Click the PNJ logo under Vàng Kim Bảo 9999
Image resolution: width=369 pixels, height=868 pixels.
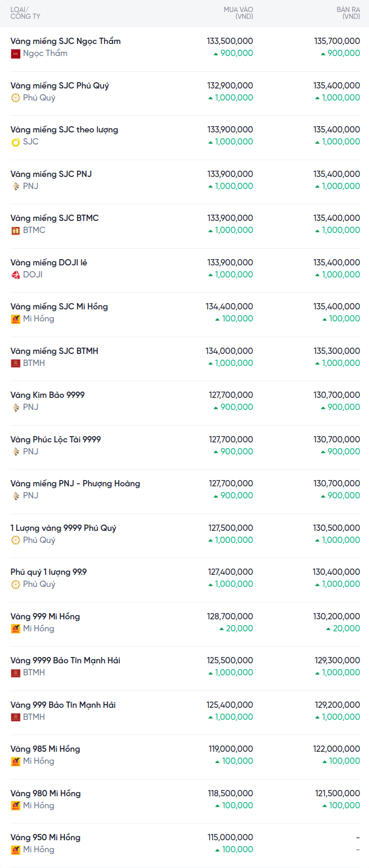[16, 407]
